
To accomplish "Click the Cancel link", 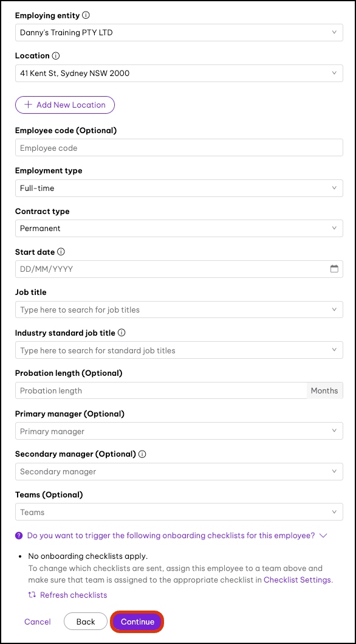I will (37, 622).
